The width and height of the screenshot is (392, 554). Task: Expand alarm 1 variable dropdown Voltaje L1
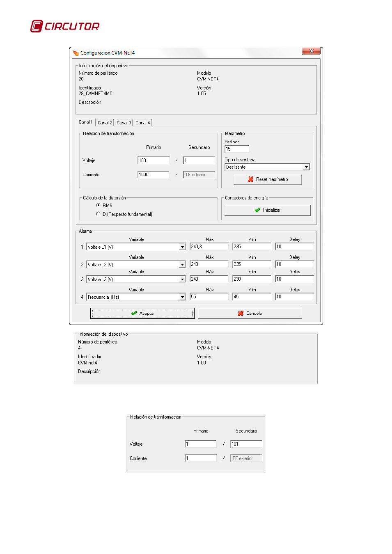(182, 247)
